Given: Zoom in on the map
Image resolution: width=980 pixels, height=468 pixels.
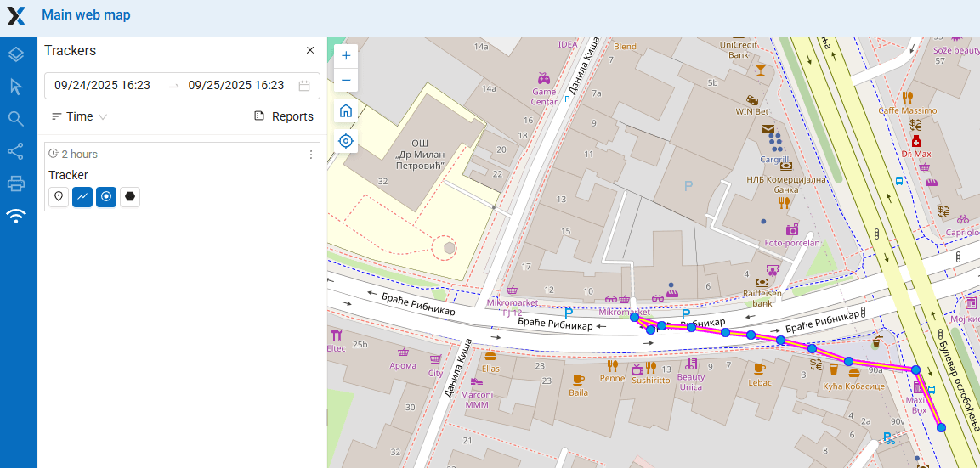Looking at the screenshot, I should pyautogui.click(x=346, y=56).
